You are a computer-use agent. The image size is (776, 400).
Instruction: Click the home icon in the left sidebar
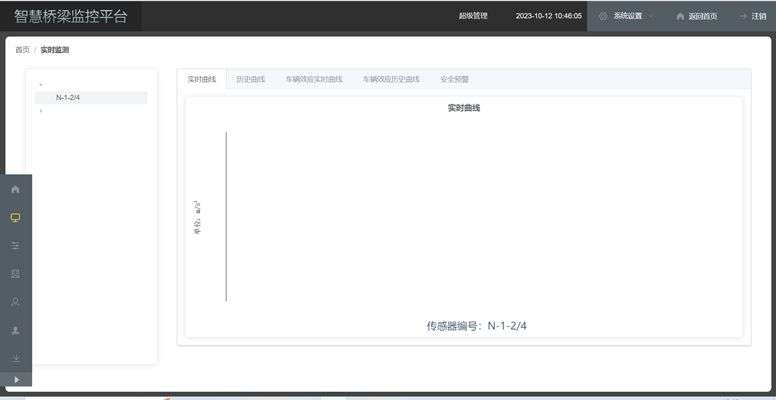pos(15,189)
